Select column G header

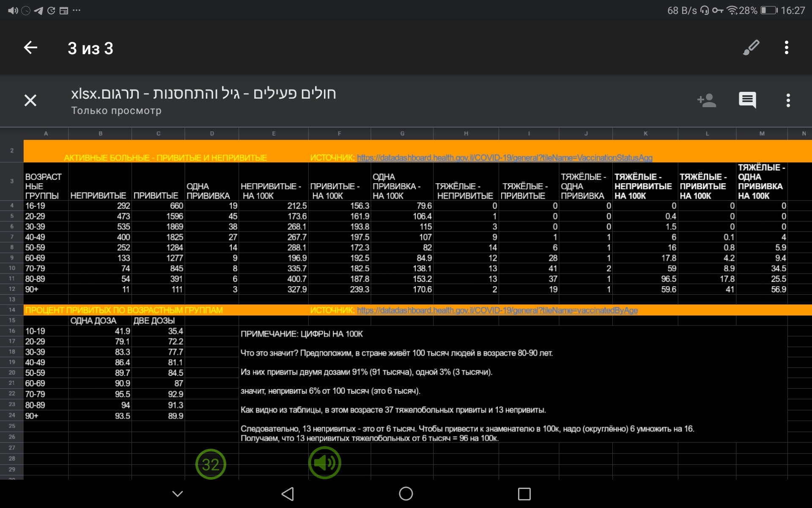[402, 133]
